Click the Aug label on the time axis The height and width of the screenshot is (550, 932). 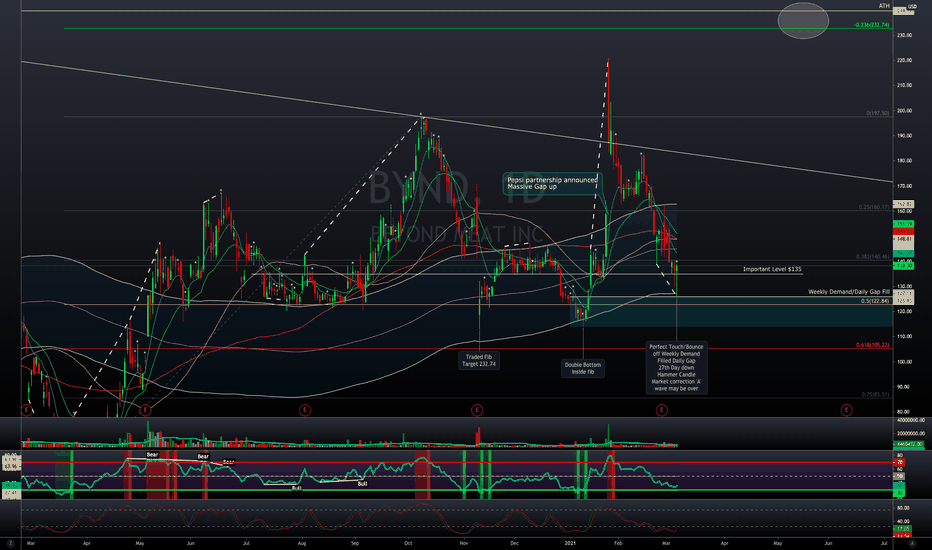[x=302, y=543]
